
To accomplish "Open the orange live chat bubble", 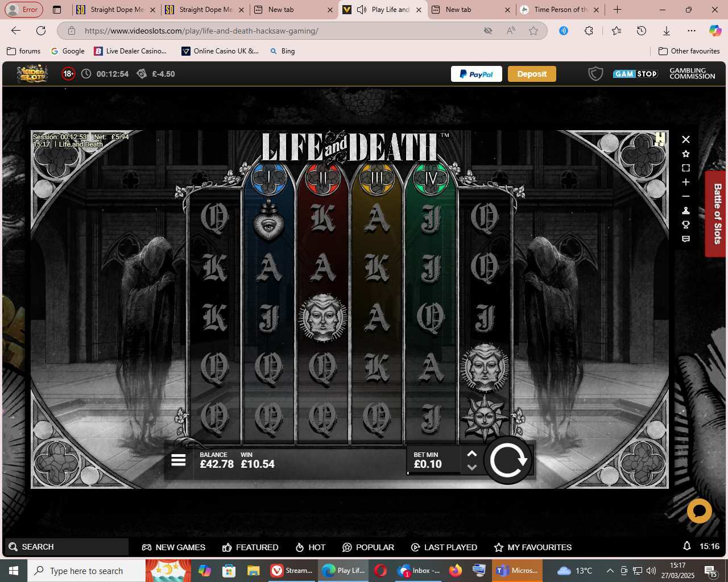I will pyautogui.click(x=700, y=511).
